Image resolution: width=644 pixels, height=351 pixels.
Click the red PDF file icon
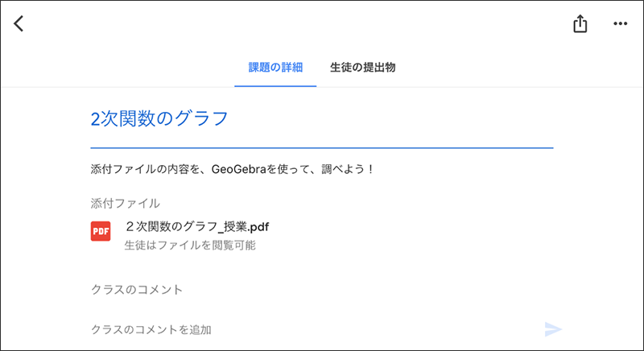tap(101, 231)
